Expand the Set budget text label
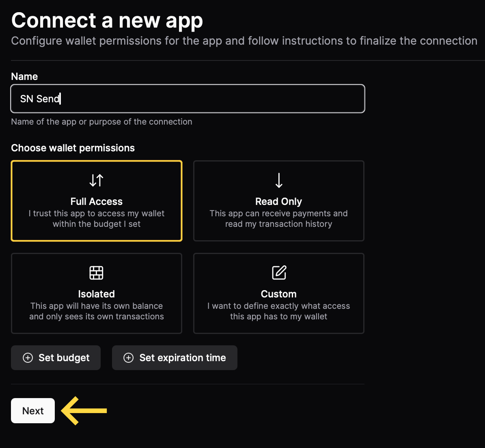This screenshot has height=448, width=485. [64, 358]
